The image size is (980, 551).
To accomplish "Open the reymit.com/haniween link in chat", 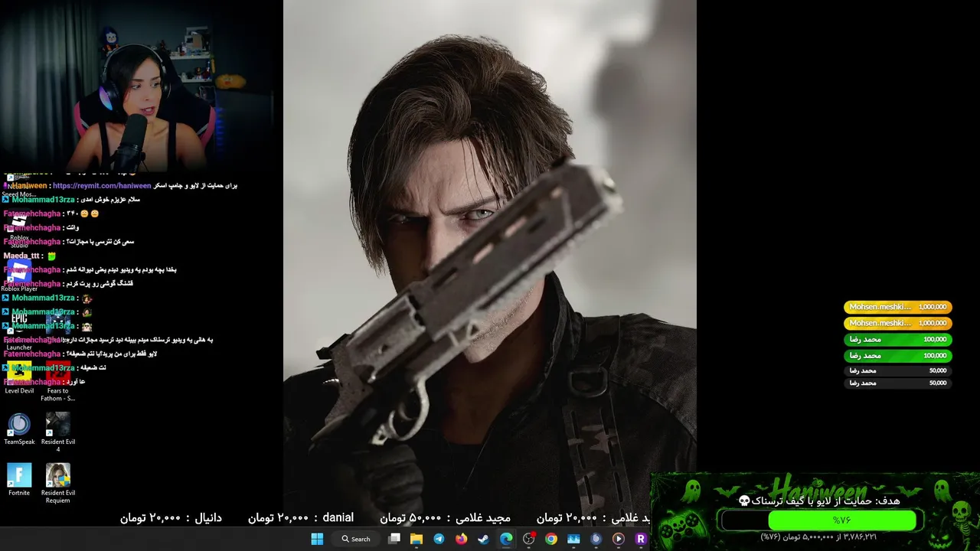I will 102,186.
